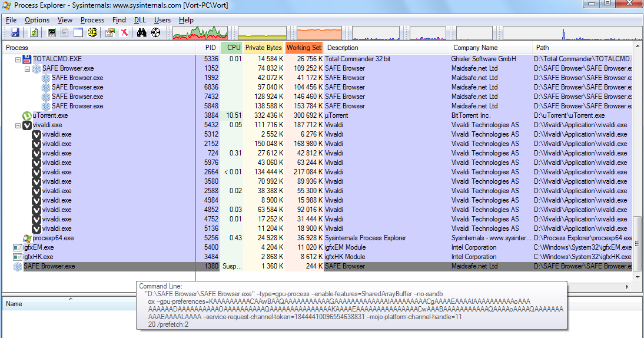Click the CPU usage history graph
644x338 pixels.
pos(200,33)
